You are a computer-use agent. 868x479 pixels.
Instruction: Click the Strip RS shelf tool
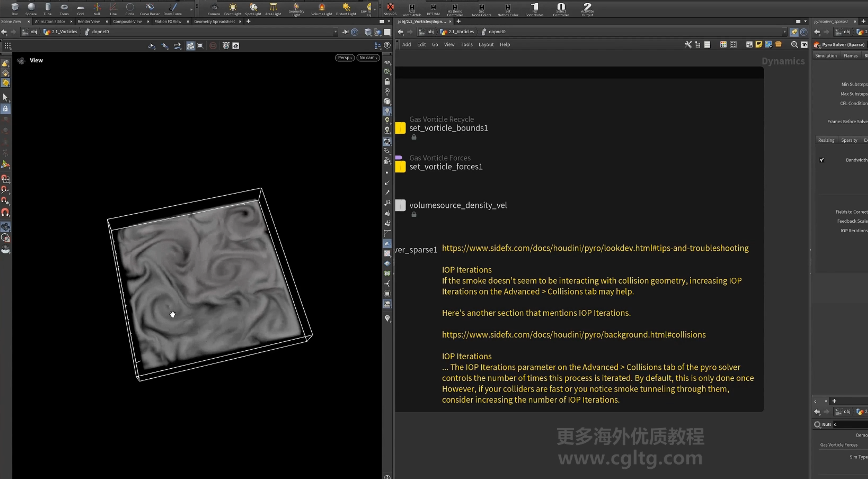[390, 9]
